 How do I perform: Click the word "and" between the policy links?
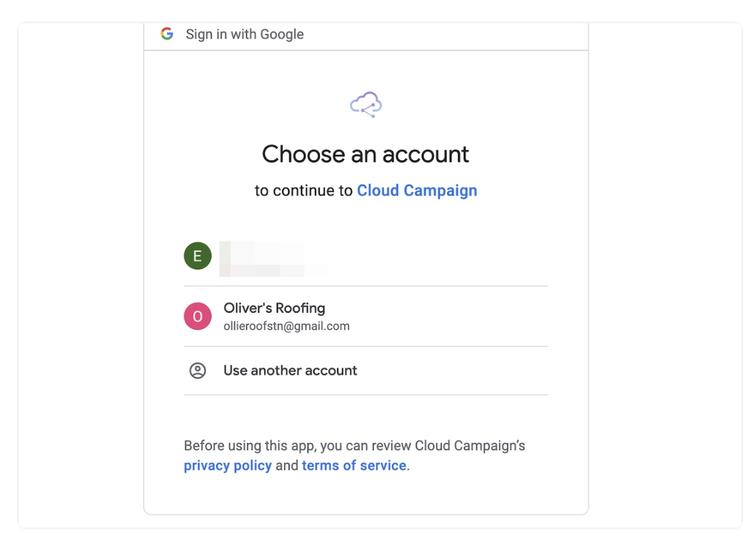(287, 466)
